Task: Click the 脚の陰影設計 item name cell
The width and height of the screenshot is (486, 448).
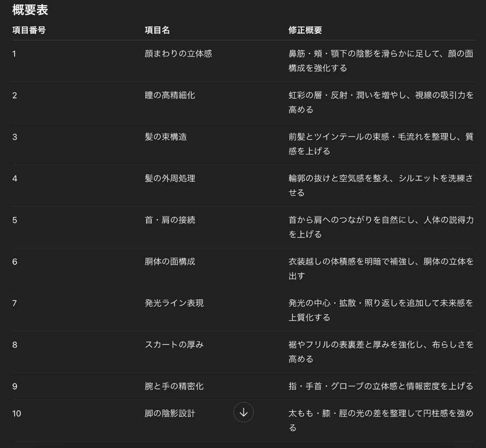Action: coord(170,413)
